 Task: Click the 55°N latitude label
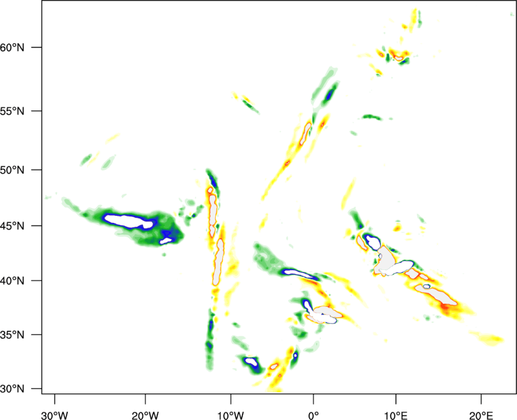pyautogui.click(x=12, y=111)
